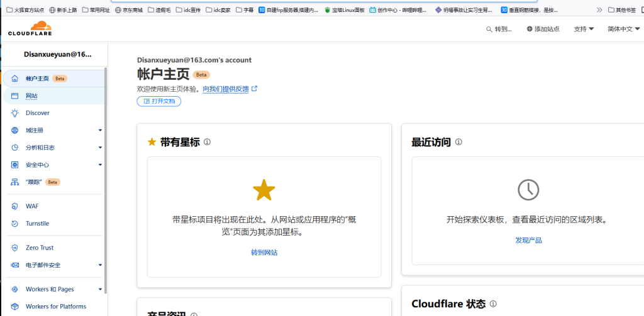The image size is (644, 316).
Task: Click the network icon beside "跟踪"
Action: click(x=15, y=182)
